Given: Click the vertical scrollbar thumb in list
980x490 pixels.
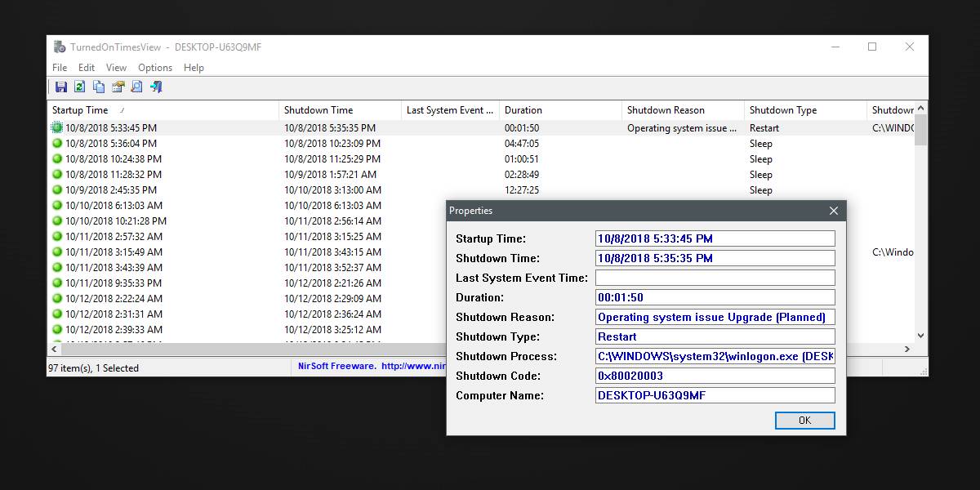Looking at the screenshot, I should coord(921,130).
